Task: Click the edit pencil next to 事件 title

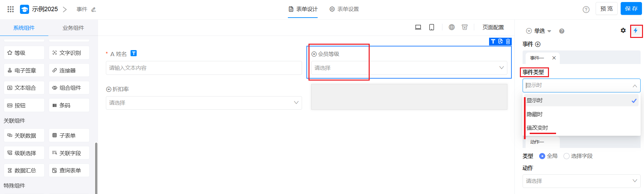Action: [x=94, y=9]
